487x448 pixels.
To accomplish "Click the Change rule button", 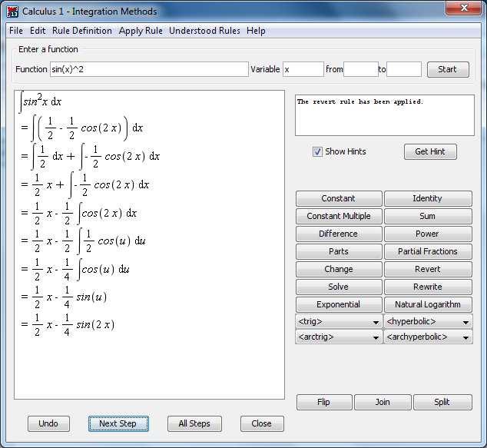I will click(339, 270).
